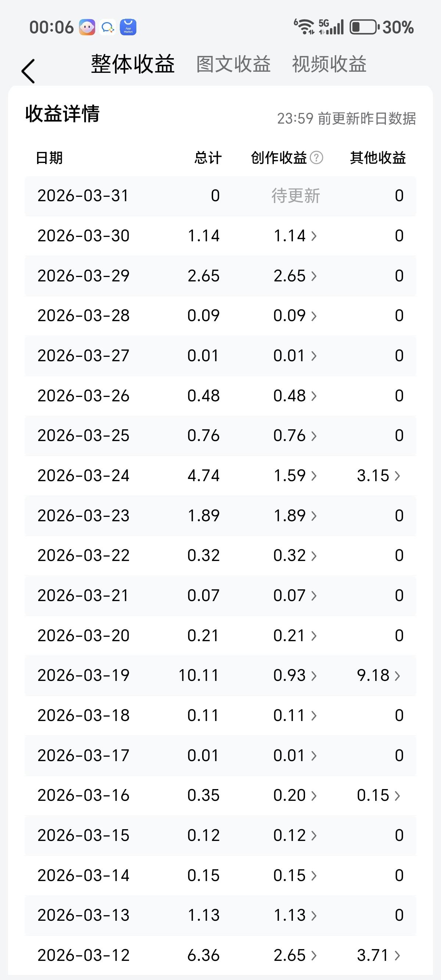The width and height of the screenshot is (441, 980).
Task: Tap the 日期 column header
Action: [49, 157]
